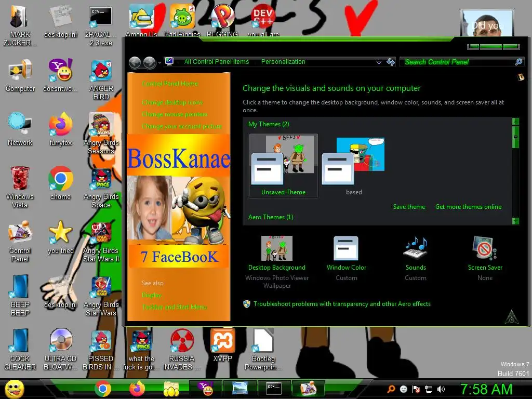Click Save theme link
The width and height of the screenshot is (532, 399).
409,207
